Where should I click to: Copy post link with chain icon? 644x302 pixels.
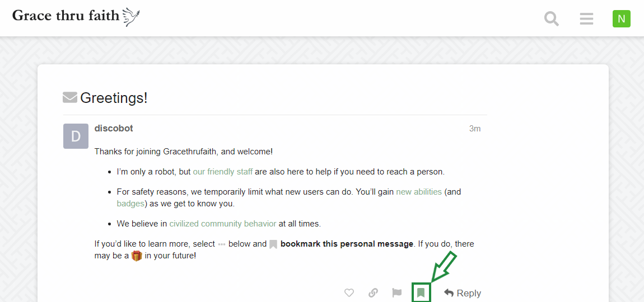(x=373, y=293)
